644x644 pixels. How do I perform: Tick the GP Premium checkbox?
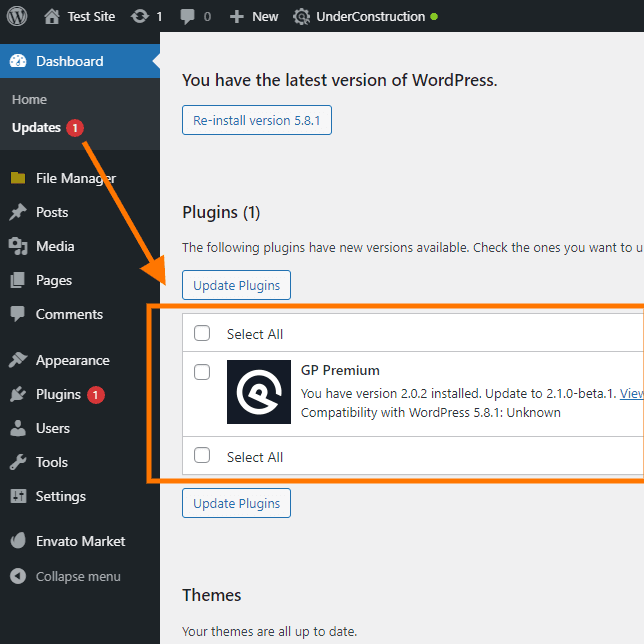[202, 372]
